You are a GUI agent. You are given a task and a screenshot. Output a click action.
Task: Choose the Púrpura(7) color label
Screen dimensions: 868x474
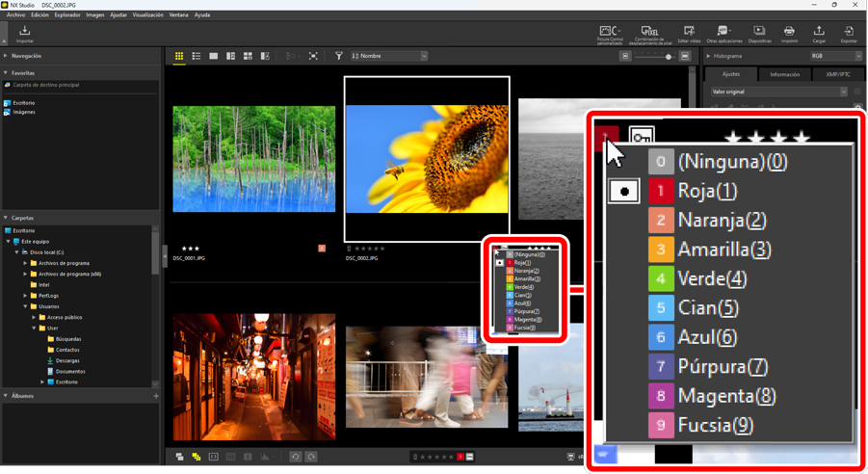722,367
